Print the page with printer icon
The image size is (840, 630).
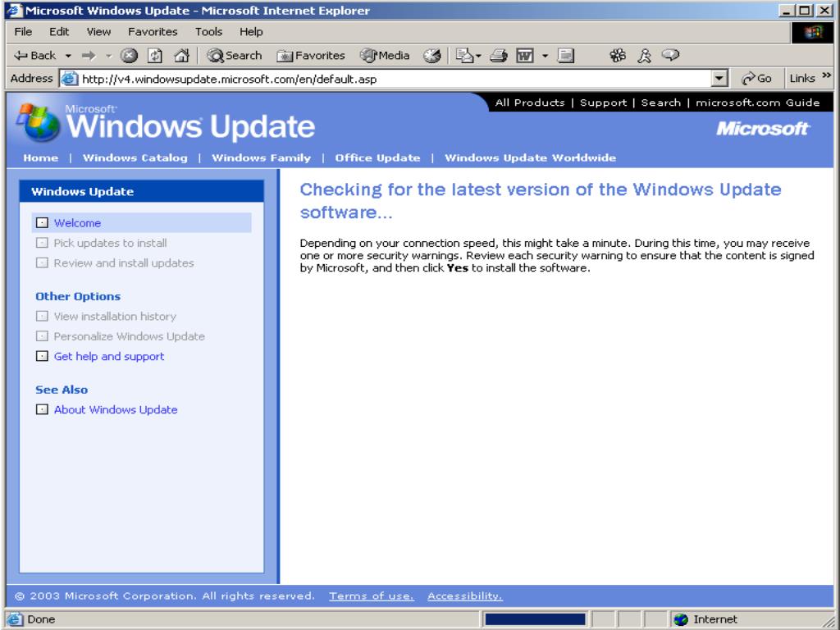499,55
